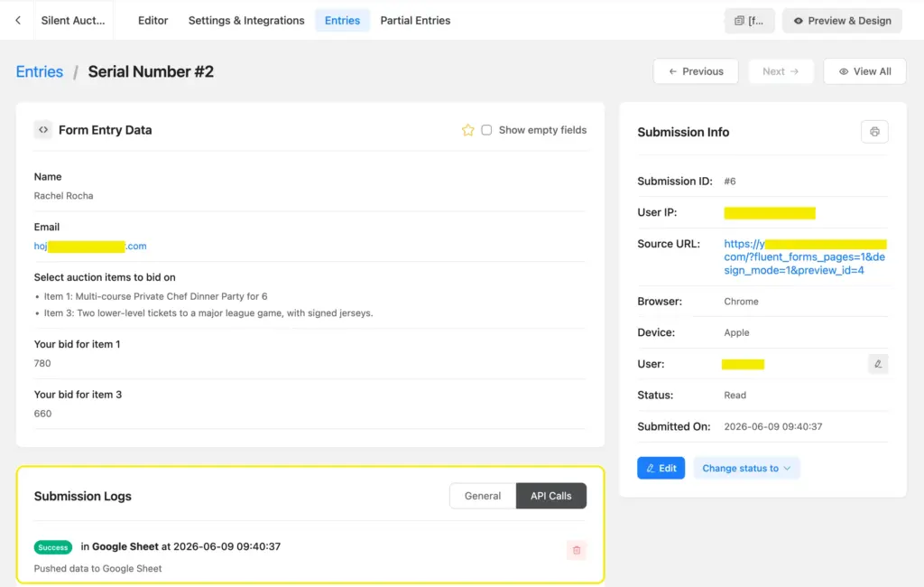This screenshot has width=924, height=587.
Task: Print submission info with the printer icon
Action: click(874, 132)
